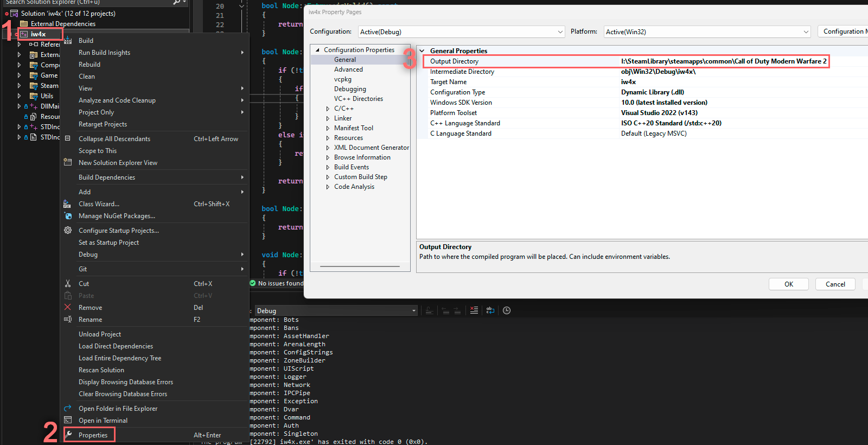This screenshot has width=868, height=445.
Task: Click the Target Name value iw4x
Action: point(628,82)
